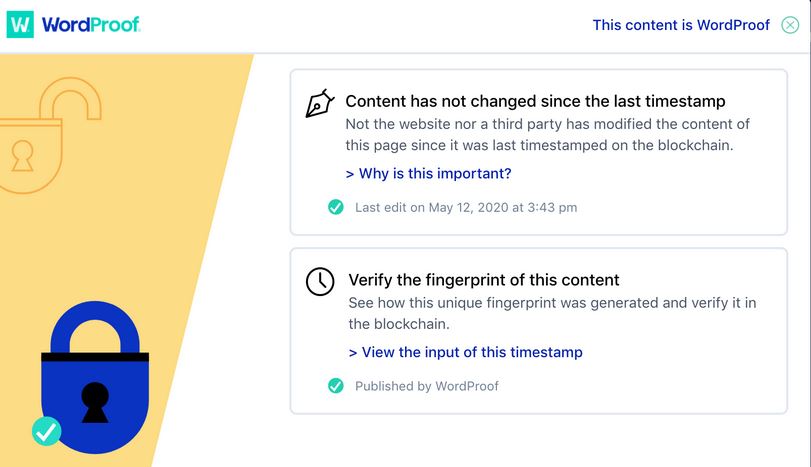Screen dimensions: 811x467
Task: Click the Last edit date text
Action: tap(466, 207)
